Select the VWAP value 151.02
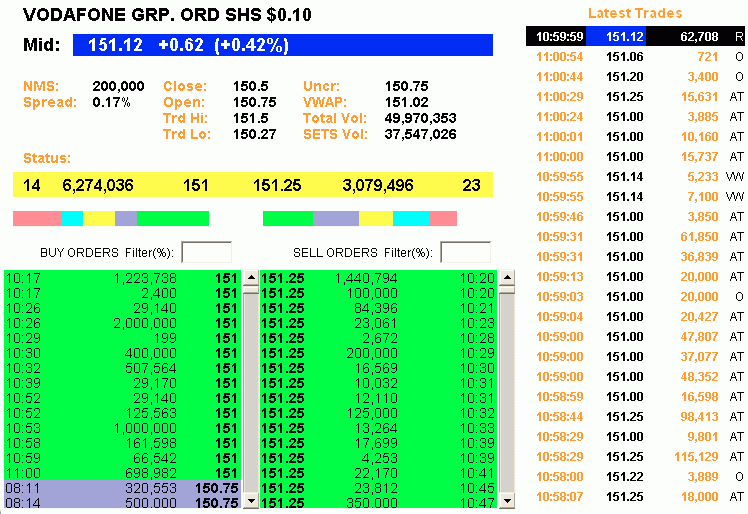Screen dimensions: 748x514 [406, 102]
